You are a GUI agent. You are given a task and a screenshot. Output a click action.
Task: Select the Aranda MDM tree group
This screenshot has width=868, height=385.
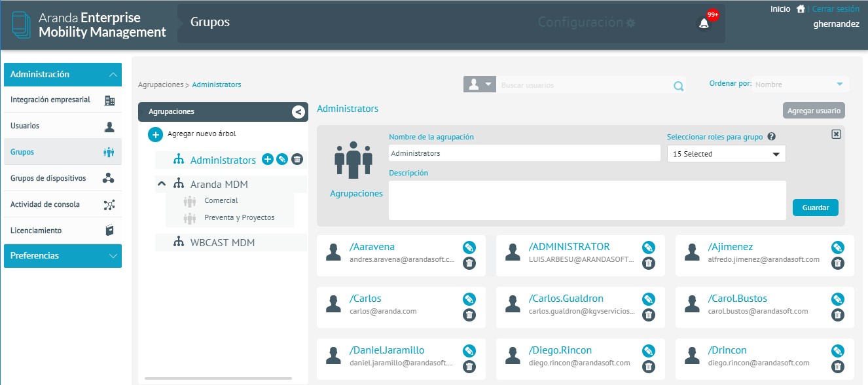[x=219, y=185]
